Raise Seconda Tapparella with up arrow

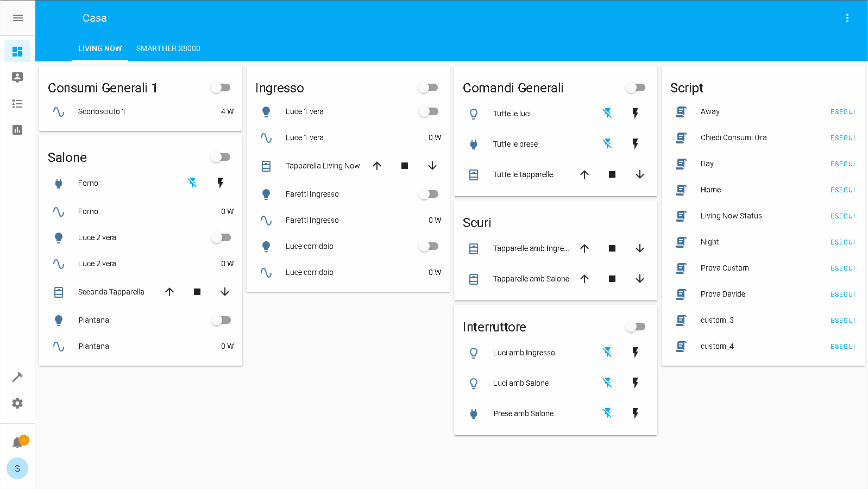tap(169, 292)
